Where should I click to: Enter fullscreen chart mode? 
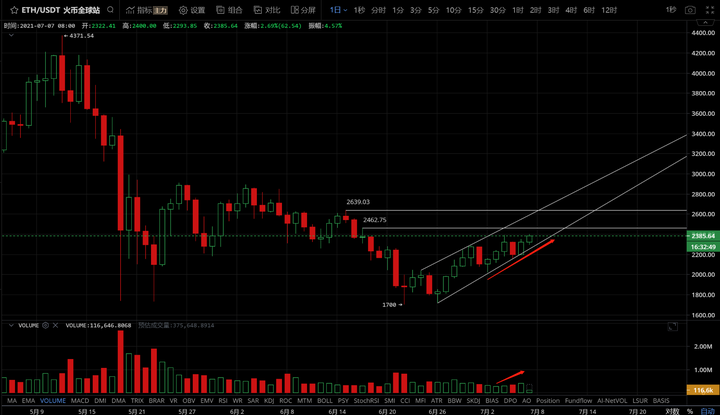coord(709,10)
